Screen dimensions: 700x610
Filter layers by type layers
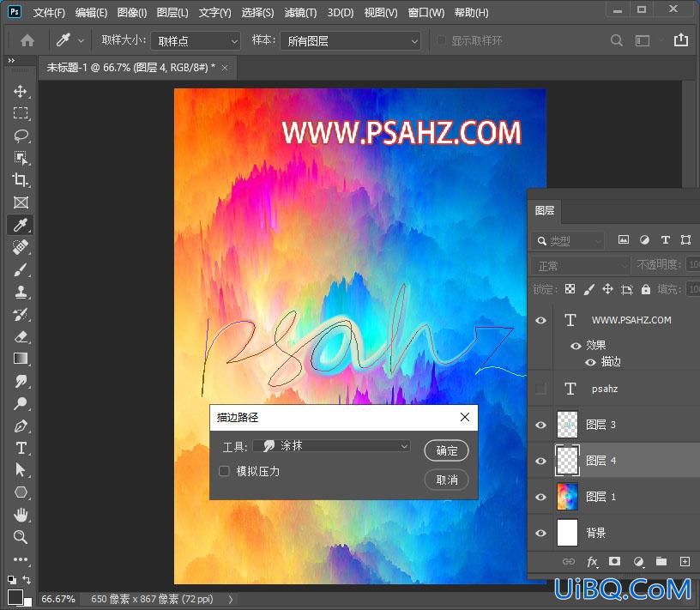665,240
